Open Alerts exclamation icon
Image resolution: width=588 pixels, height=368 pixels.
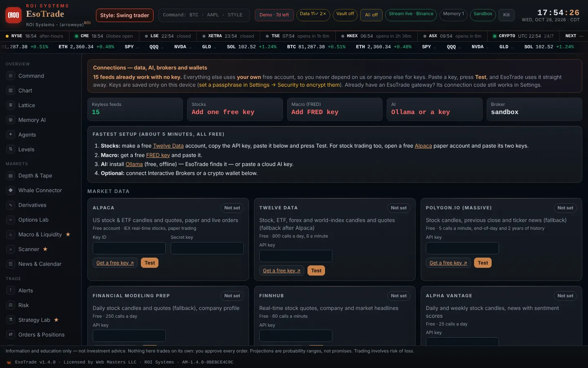pos(11,290)
